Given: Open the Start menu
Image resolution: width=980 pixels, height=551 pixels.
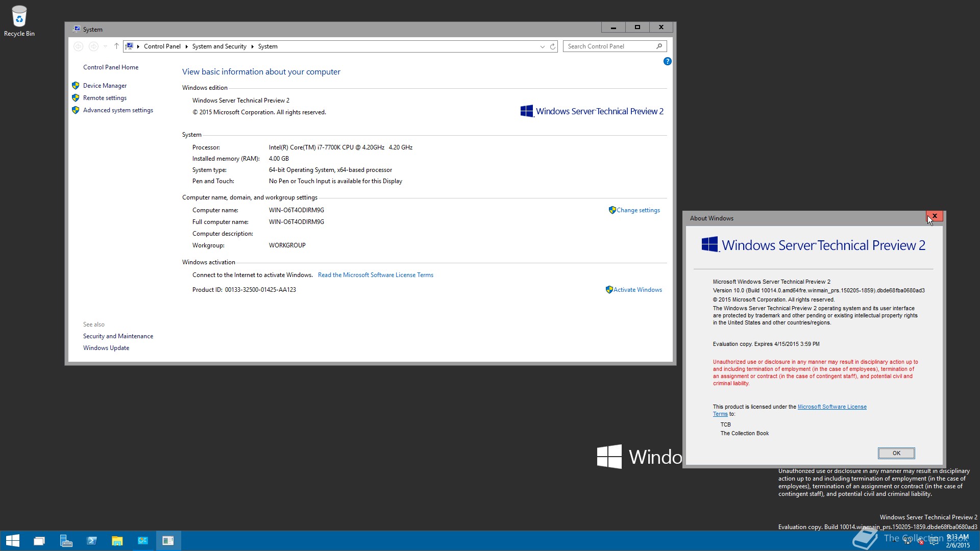Looking at the screenshot, I should click(13, 541).
